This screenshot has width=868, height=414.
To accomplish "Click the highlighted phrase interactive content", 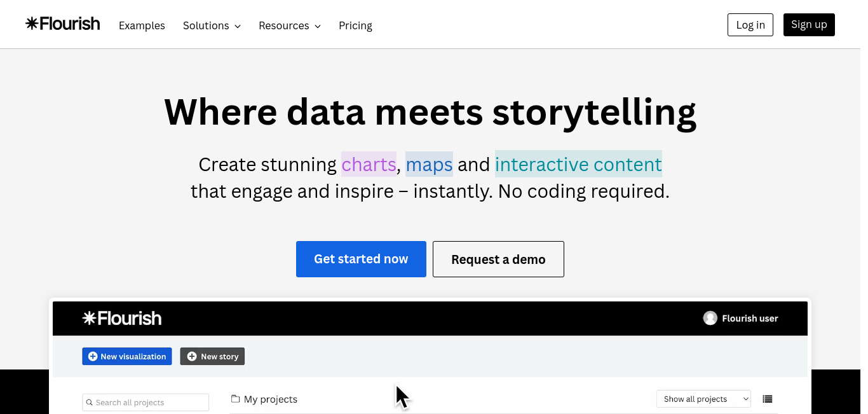I will click(x=578, y=164).
